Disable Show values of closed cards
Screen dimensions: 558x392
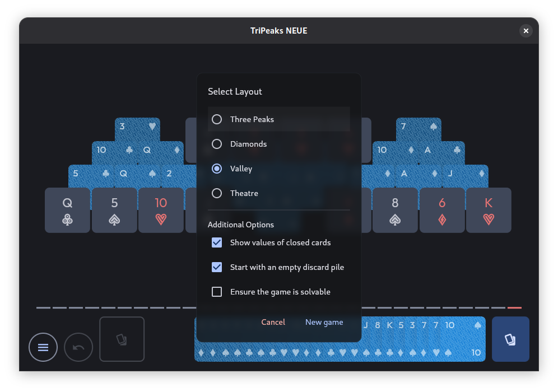pyautogui.click(x=217, y=242)
